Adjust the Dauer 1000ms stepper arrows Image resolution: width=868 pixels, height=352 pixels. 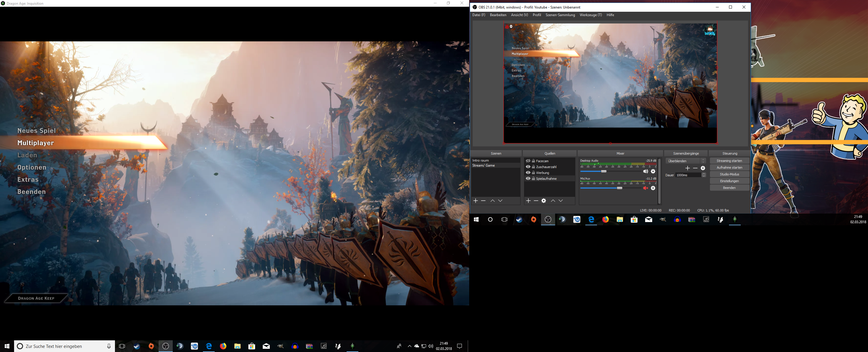[703, 175]
